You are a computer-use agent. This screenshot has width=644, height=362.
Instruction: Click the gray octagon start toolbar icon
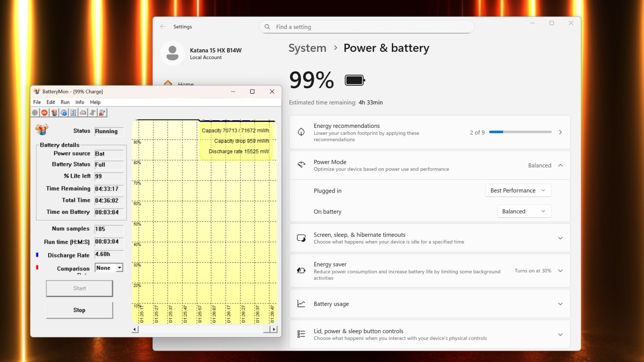tap(35, 113)
